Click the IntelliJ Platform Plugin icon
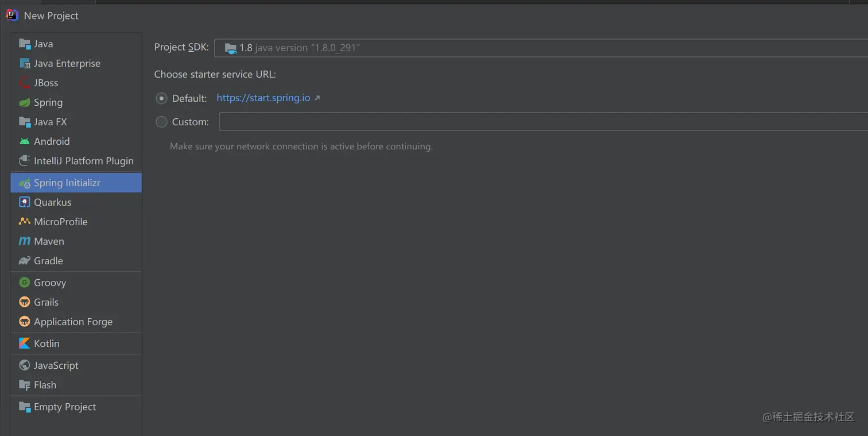Image resolution: width=868 pixels, height=436 pixels. click(25, 161)
